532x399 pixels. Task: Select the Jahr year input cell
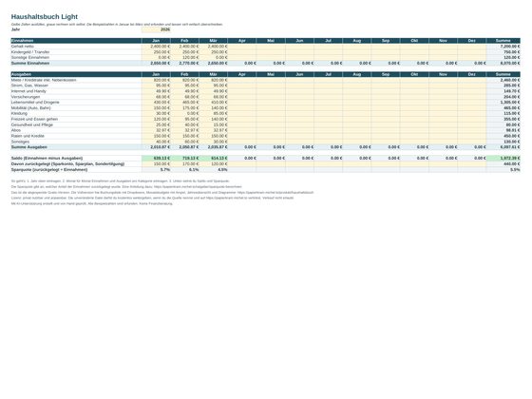(156, 29)
